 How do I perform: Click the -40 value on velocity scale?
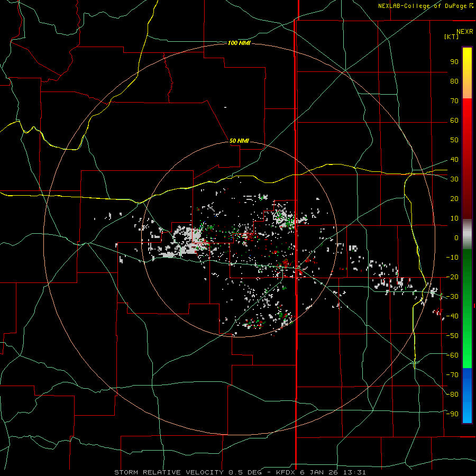pos(452,316)
